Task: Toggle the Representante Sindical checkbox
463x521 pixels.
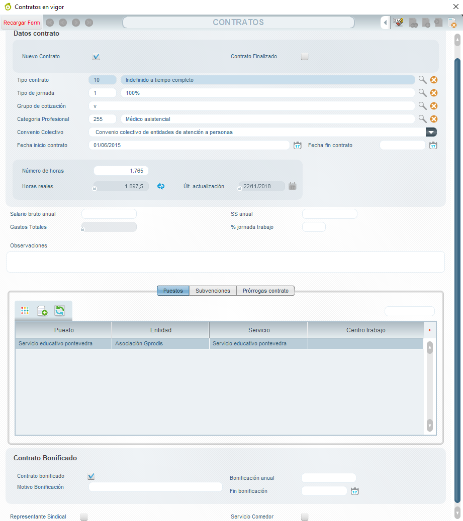Action: [84, 517]
